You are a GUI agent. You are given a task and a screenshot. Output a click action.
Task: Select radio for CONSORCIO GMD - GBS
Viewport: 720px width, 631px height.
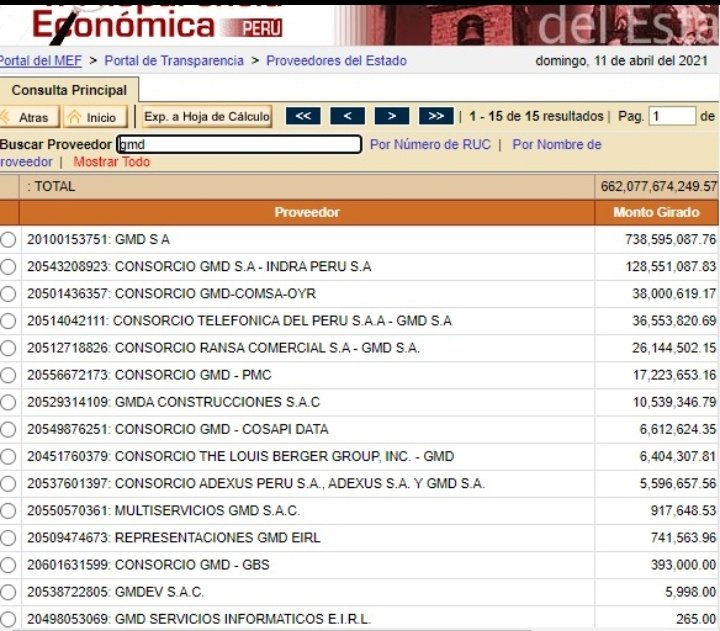click(8, 565)
